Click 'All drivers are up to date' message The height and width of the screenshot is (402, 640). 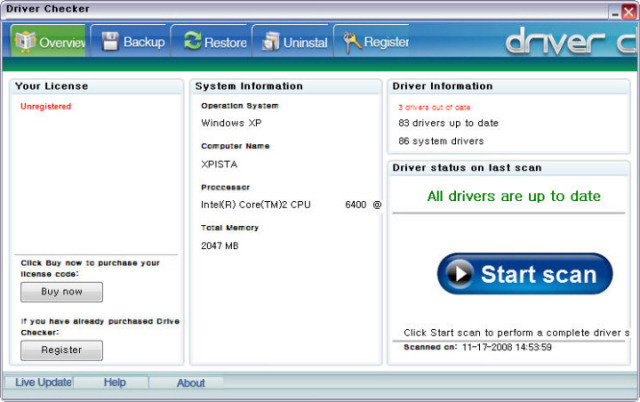tap(514, 196)
